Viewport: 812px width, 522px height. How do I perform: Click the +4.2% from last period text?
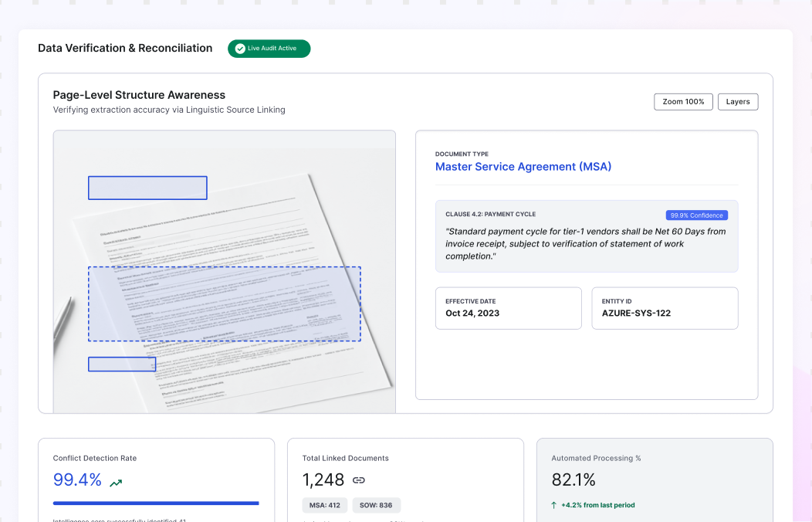click(x=598, y=505)
